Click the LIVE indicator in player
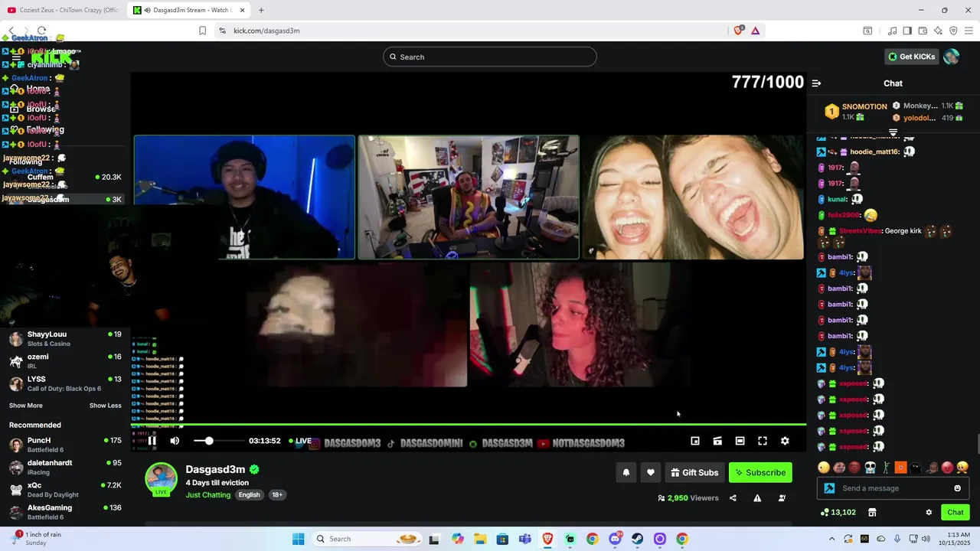The image size is (980, 551). tap(299, 441)
